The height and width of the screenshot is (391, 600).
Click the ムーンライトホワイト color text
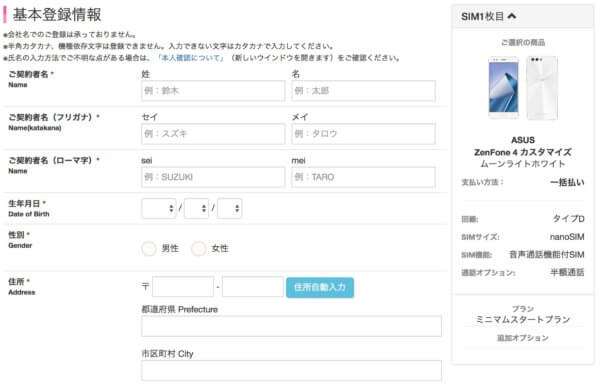pyautogui.click(x=523, y=164)
